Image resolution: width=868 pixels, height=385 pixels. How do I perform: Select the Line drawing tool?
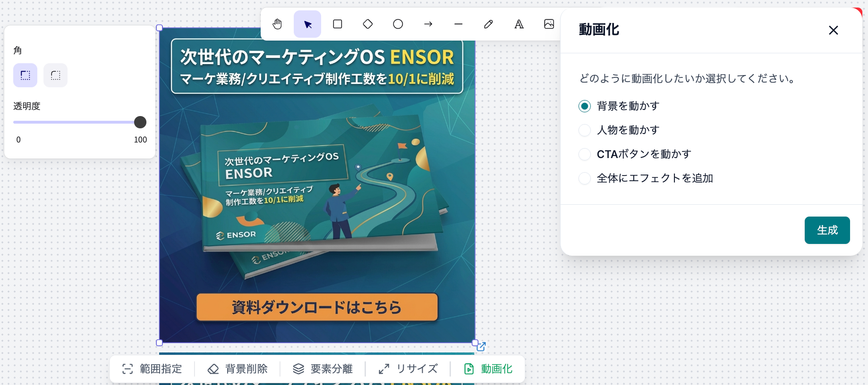click(459, 24)
